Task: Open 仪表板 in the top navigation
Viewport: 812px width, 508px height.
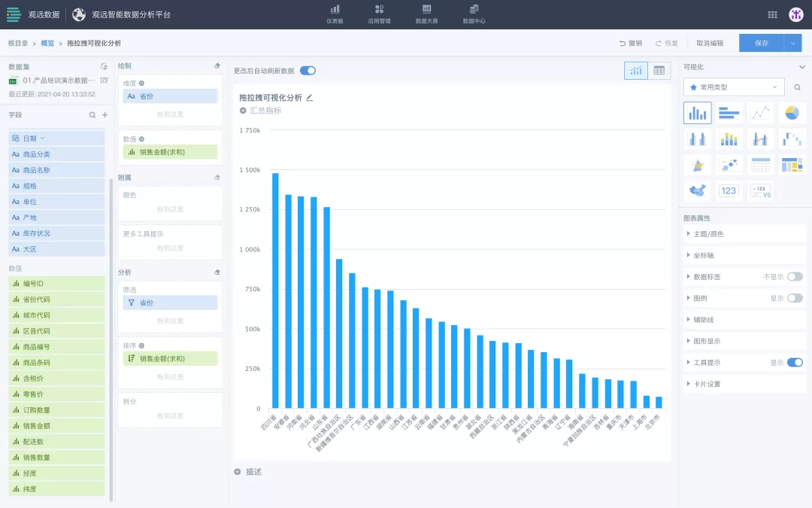Action: tap(335, 14)
